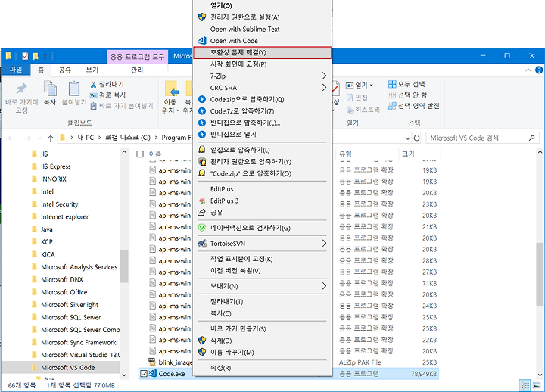Choose 삭제(D) in context menu
Image resolution: width=545 pixels, height=392 pixels.
click(262, 341)
